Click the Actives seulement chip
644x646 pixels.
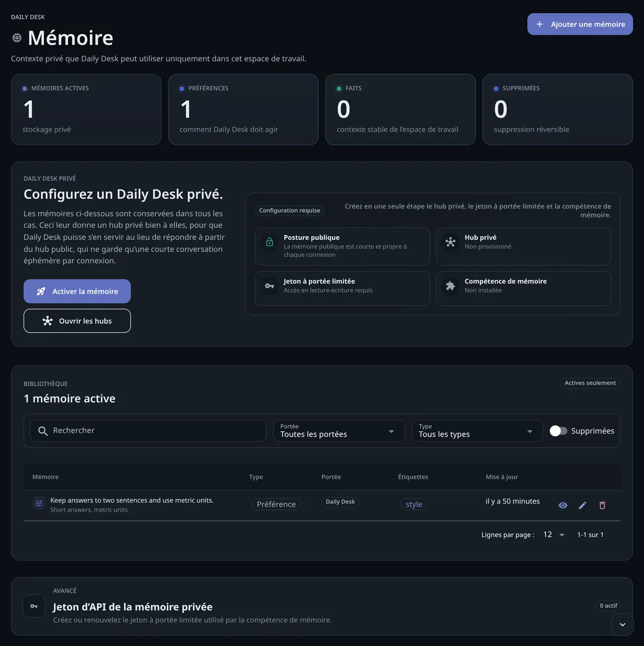590,383
